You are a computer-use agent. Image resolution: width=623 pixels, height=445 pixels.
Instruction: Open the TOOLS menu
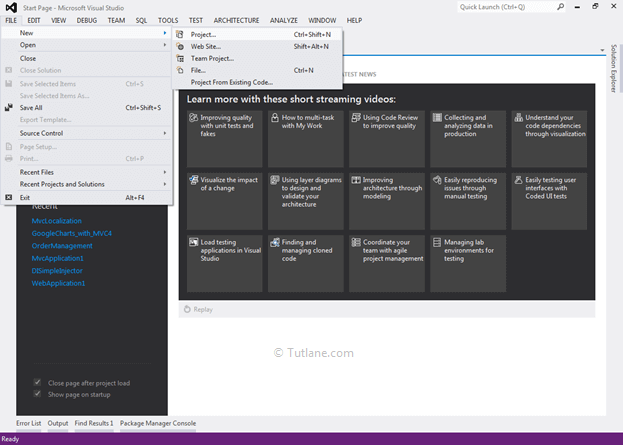pos(168,20)
